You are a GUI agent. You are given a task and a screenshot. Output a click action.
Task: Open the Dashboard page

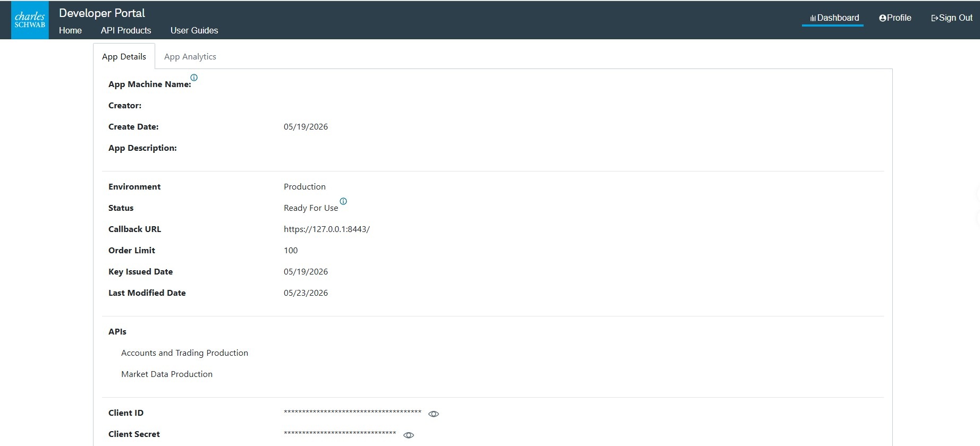tap(834, 18)
